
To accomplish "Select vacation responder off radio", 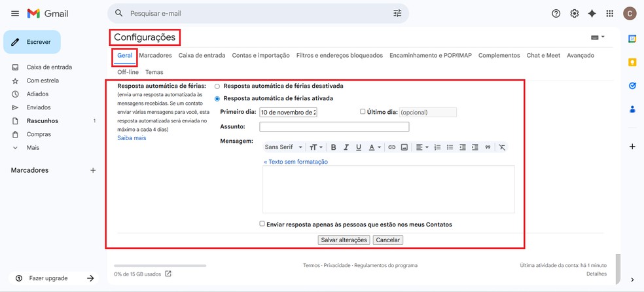I will tap(217, 86).
